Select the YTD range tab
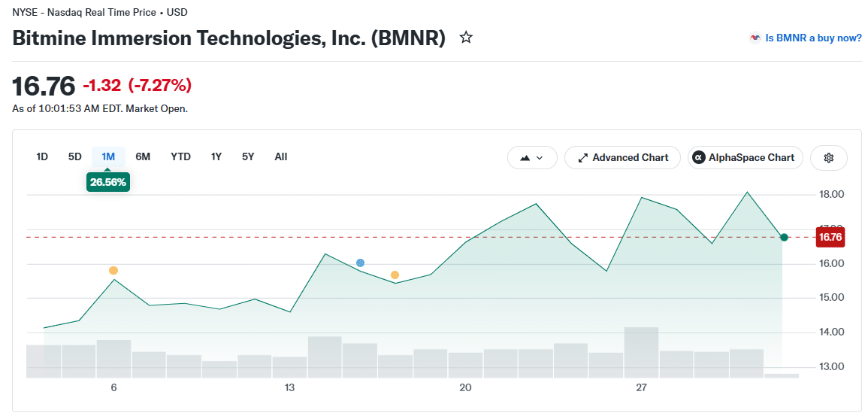Image resolution: width=868 pixels, height=419 pixels. [180, 157]
